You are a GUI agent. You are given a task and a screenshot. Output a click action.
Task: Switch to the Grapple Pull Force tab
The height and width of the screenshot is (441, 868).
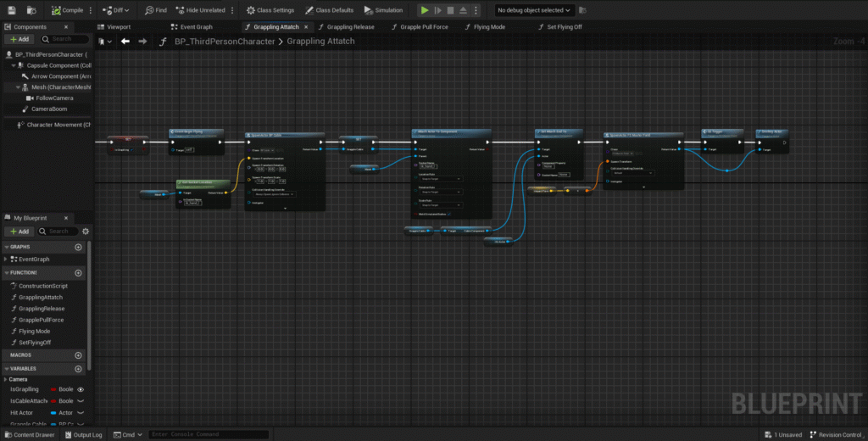click(x=420, y=26)
